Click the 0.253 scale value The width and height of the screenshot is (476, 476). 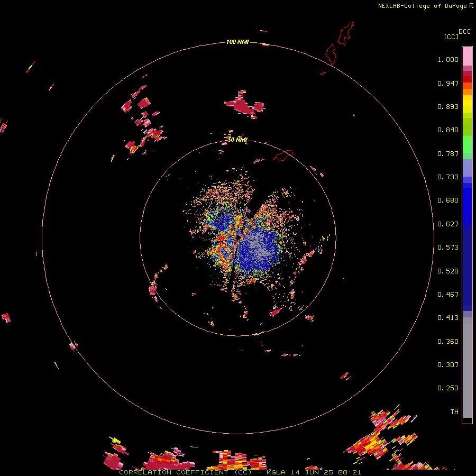click(448, 388)
